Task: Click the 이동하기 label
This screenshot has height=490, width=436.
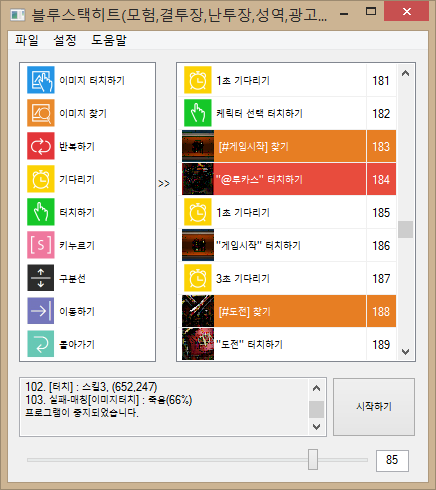Action: tap(77, 311)
